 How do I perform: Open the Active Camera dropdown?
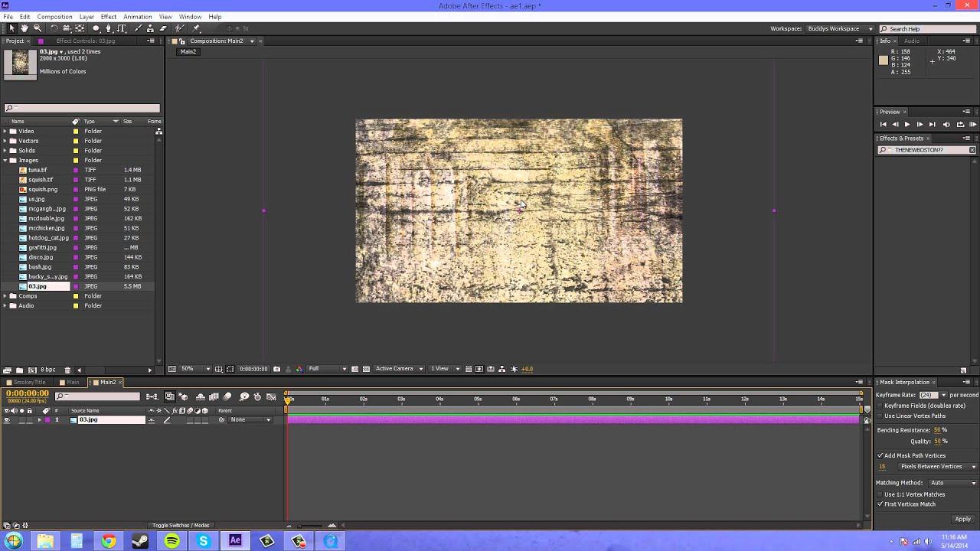coord(399,369)
